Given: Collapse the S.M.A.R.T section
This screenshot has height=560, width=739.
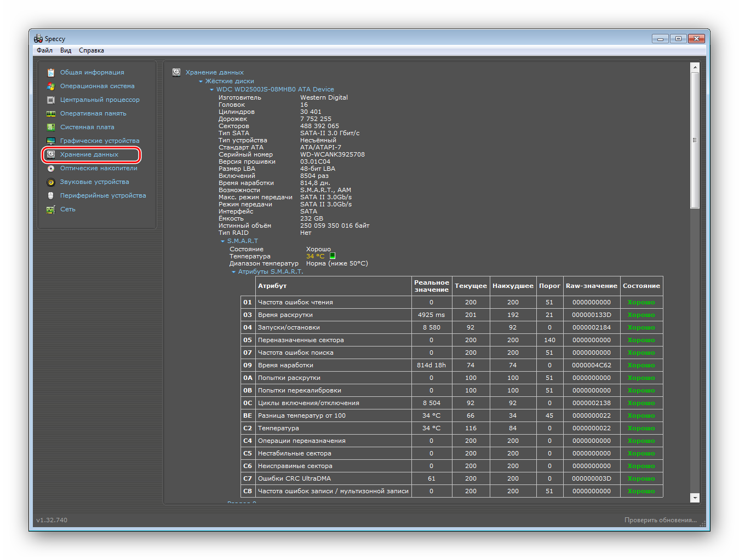Looking at the screenshot, I should click(222, 241).
